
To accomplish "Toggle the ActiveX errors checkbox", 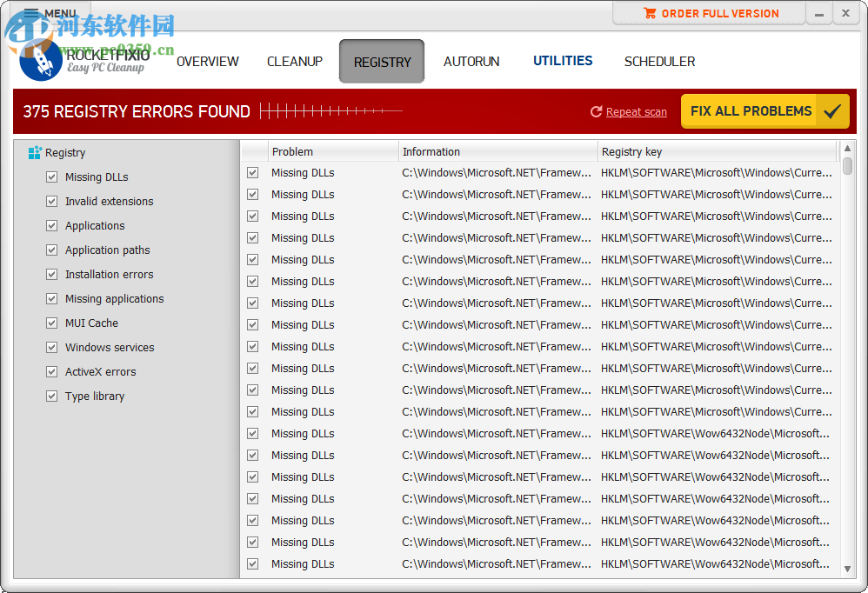I will [x=51, y=372].
